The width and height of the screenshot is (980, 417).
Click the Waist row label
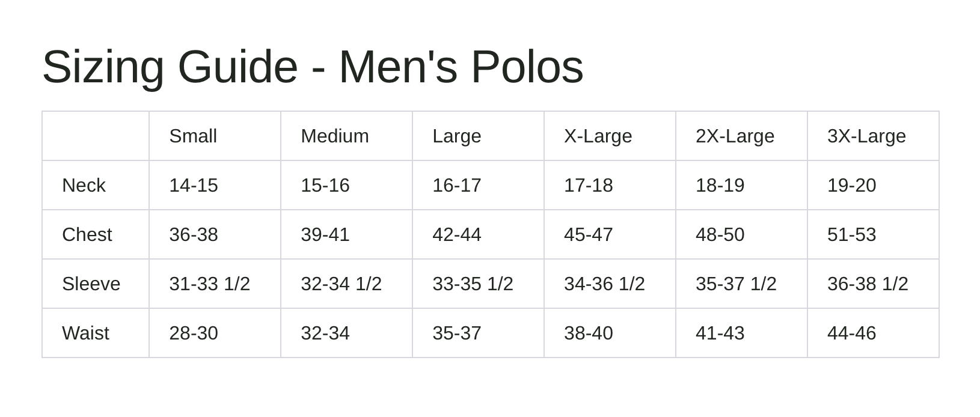[85, 333]
